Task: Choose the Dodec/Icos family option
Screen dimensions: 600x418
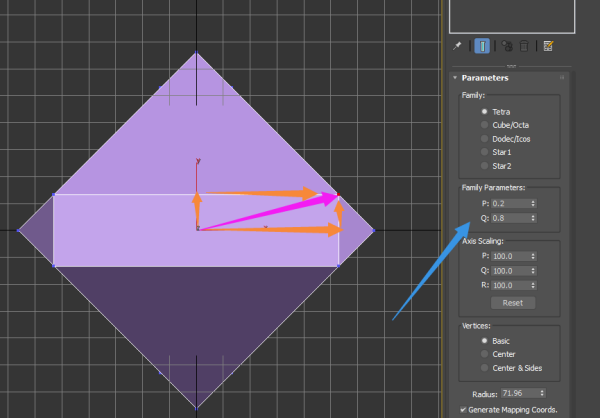Action: (x=484, y=139)
